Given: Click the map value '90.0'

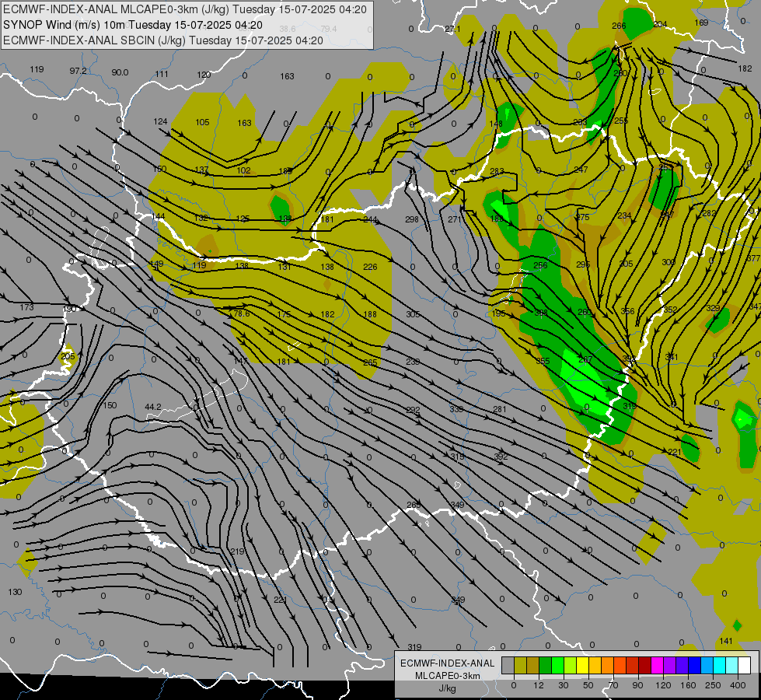Looking at the screenshot, I should pyautogui.click(x=120, y=72).
